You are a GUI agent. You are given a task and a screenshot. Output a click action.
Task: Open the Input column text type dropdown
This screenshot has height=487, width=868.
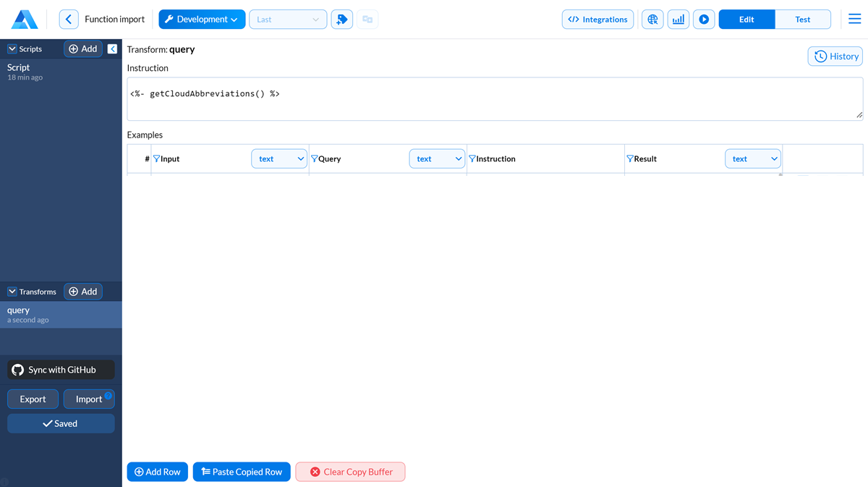coord(279,158)
